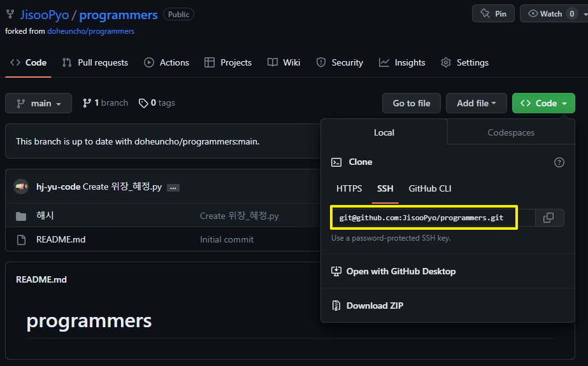Open the README.md file row
The height and width of the screenshot is (366, 588).
pos(163,239)
